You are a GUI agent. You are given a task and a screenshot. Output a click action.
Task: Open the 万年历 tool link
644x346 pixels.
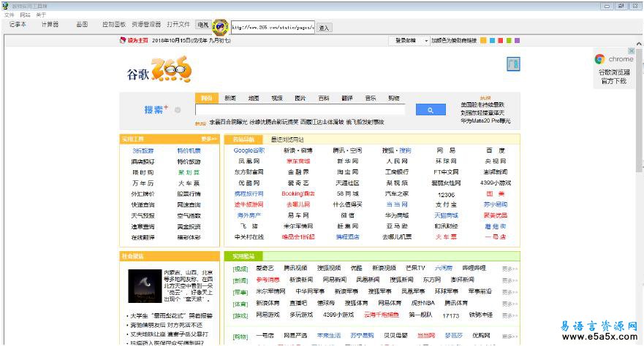point(143,183)
